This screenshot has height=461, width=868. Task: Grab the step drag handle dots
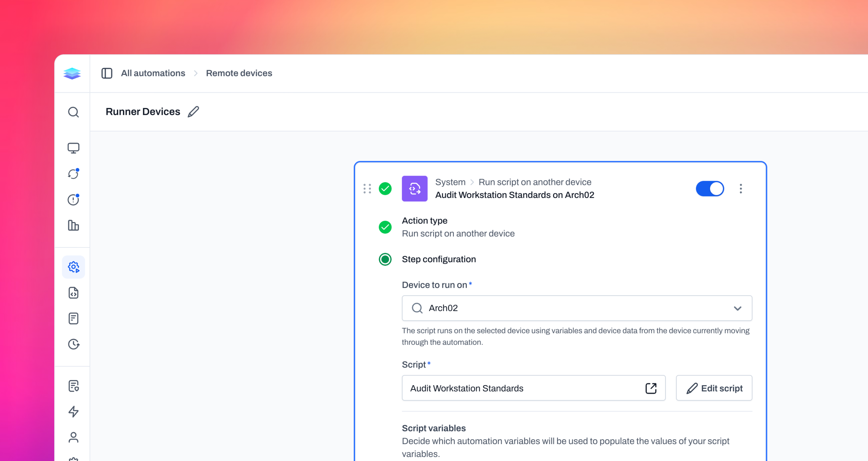tap(367, 189)
